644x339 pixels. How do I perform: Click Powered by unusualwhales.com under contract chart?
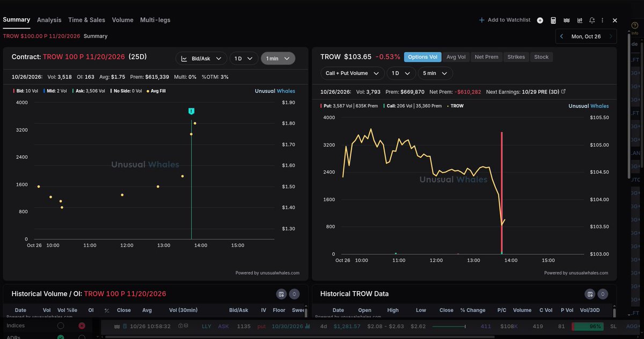click(267, 273)
